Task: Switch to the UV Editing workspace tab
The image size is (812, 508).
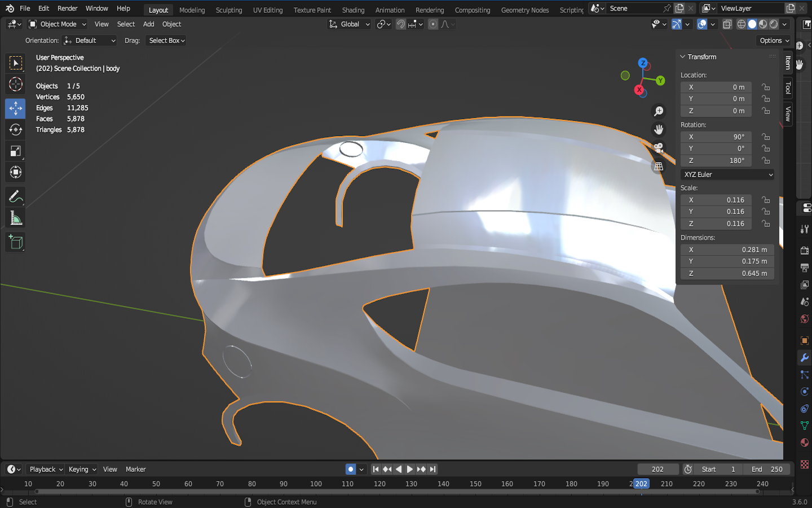Action: point(268,10)
